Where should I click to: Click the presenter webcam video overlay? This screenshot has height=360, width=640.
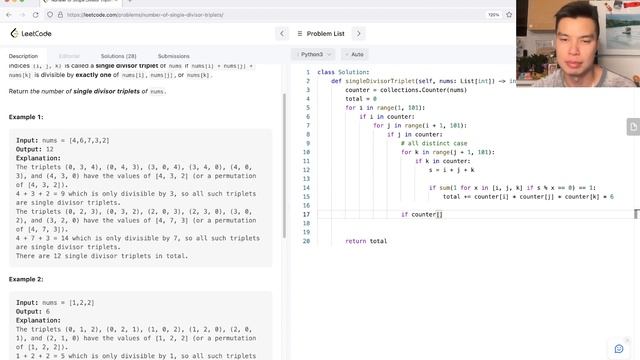point(578,43)
